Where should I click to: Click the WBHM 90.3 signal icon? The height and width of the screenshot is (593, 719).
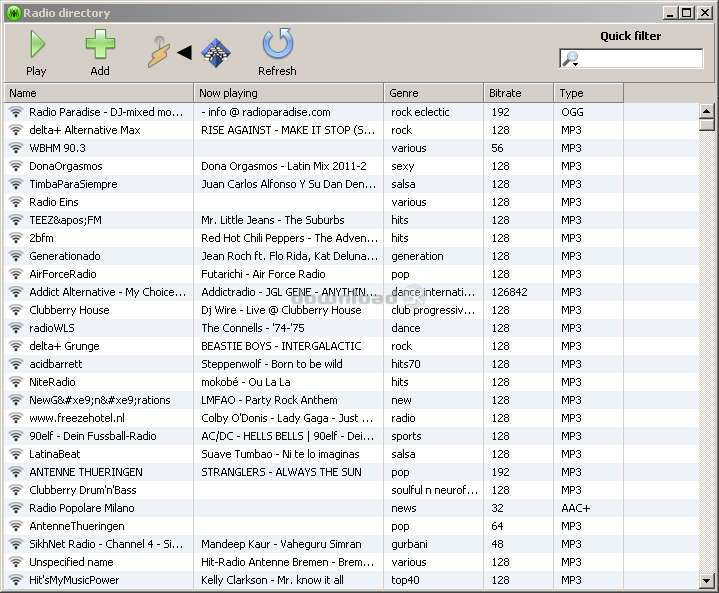pyautogui.click(x=16, y=148)
